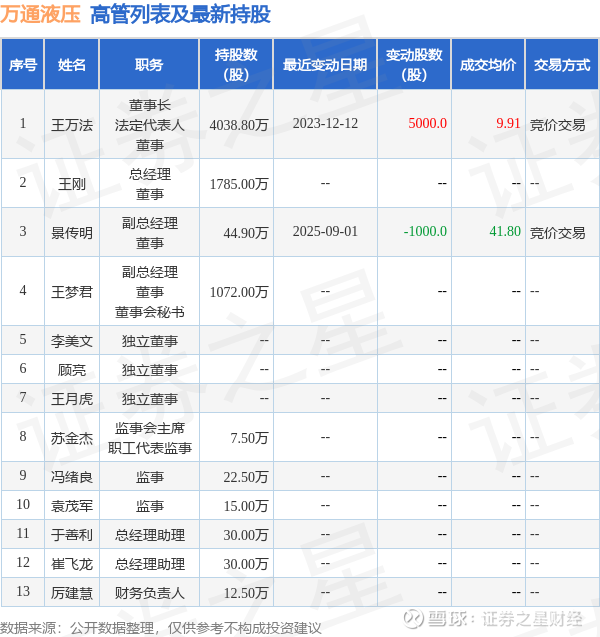Screen dimensions: 600x637
Task: Click the 证券之星财经 source attribution
Action: pos(532,619)
